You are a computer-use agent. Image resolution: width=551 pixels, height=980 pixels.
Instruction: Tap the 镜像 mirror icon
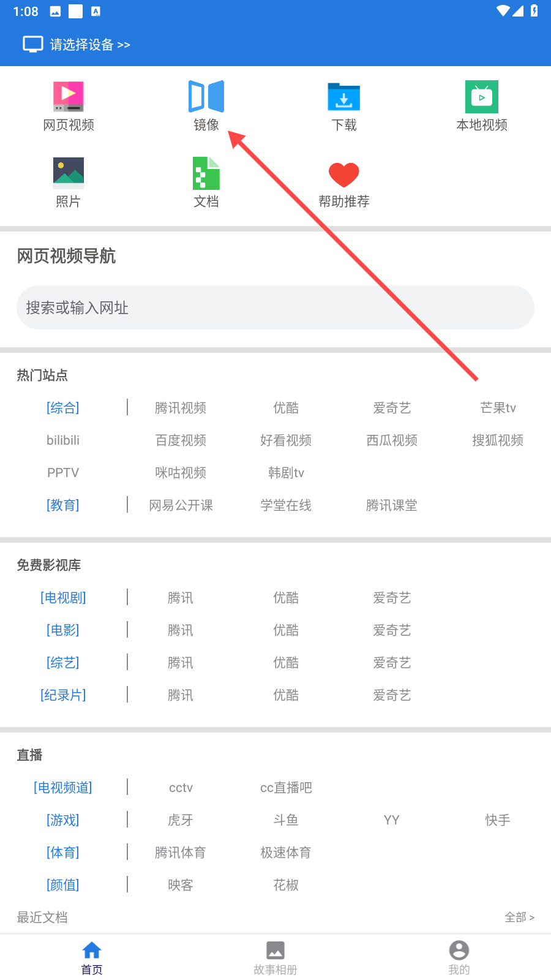(x=206, y=97)
